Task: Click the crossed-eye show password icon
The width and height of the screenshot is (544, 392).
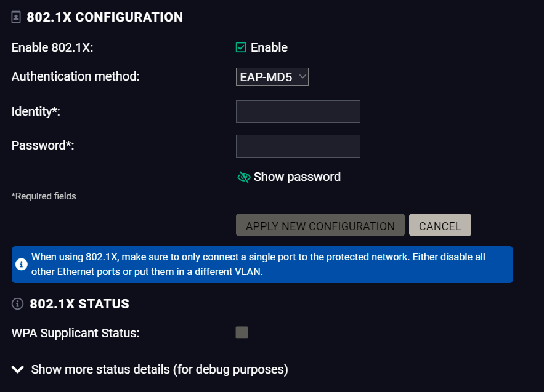Action: point(244,177)
